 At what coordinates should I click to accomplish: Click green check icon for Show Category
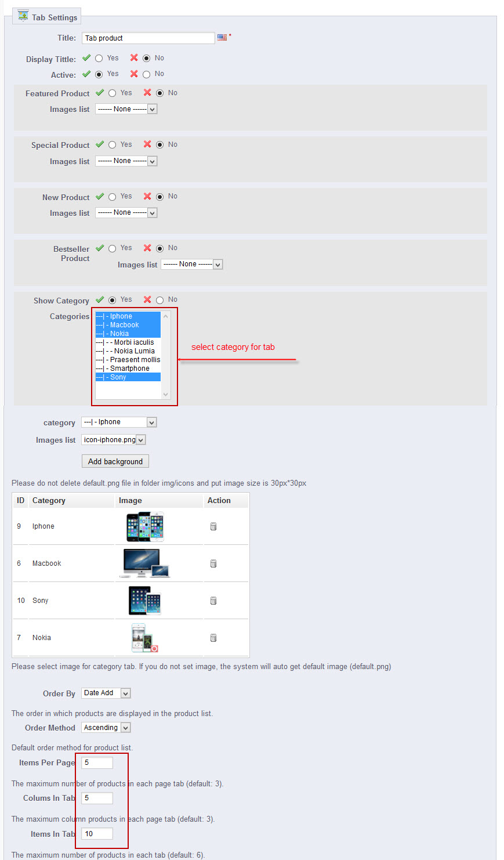[x=100, y=299]
